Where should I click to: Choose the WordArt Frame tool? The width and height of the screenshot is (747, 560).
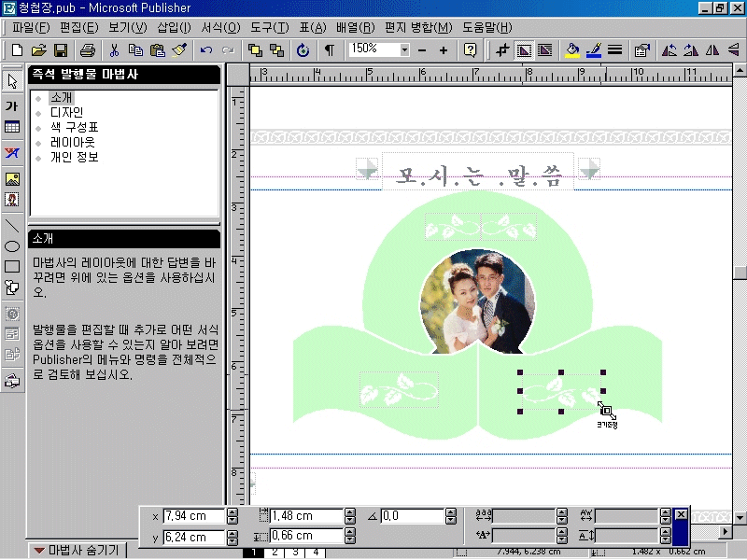click(x=12, y=153)
